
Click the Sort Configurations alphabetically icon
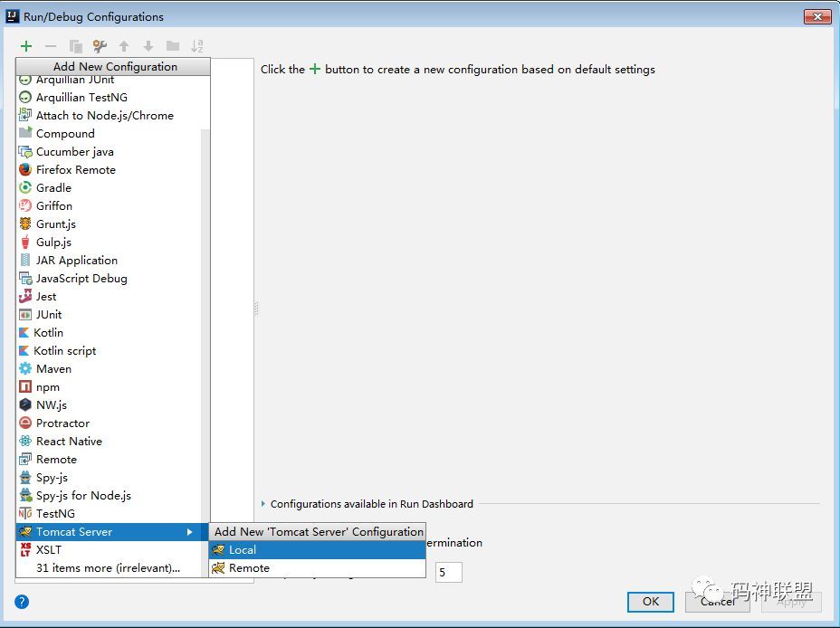(x=197, y=46)
